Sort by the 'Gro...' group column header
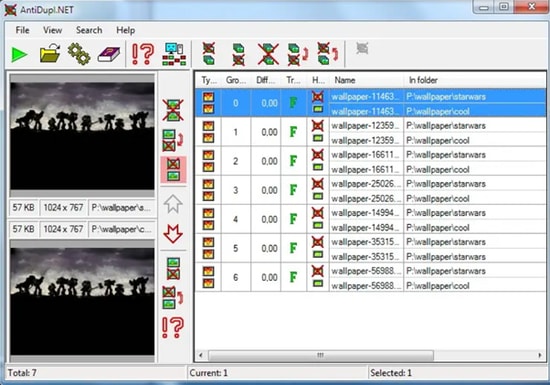This screenshot has width=550, height=385. (x=236, y=80)
